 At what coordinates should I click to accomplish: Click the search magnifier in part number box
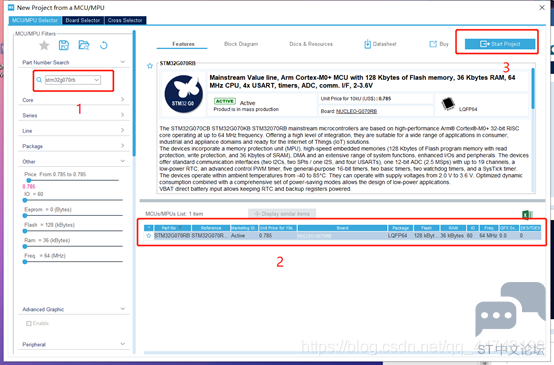(x=39, y=80)
